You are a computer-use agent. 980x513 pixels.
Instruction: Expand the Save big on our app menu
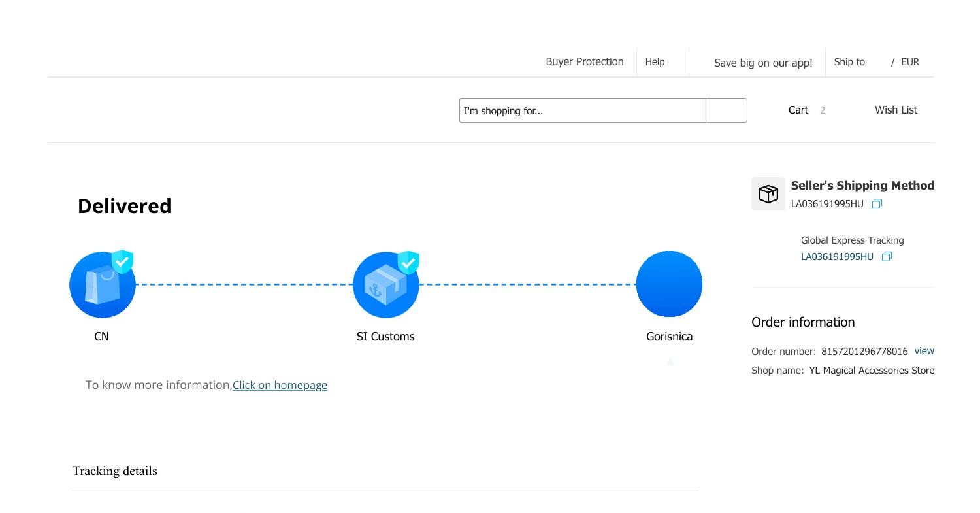(762, 63)
